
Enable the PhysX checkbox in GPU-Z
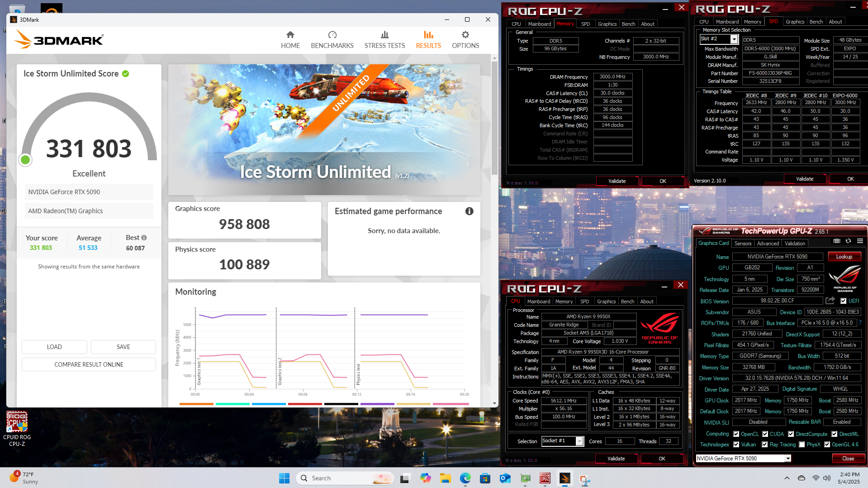tap(802, 445)
